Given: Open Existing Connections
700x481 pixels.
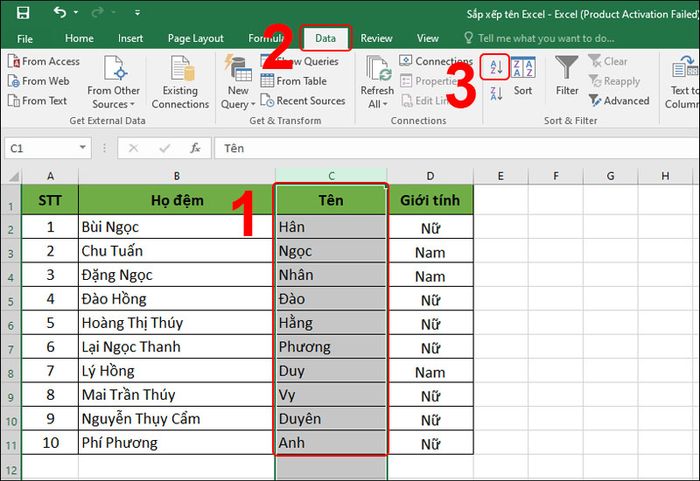Looking at the screenshot, I should point(180,82).
